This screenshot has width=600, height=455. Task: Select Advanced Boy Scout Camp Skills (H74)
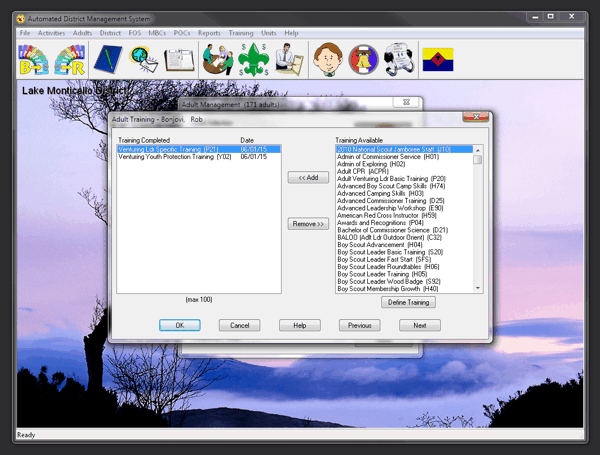[x=404, y=186]
